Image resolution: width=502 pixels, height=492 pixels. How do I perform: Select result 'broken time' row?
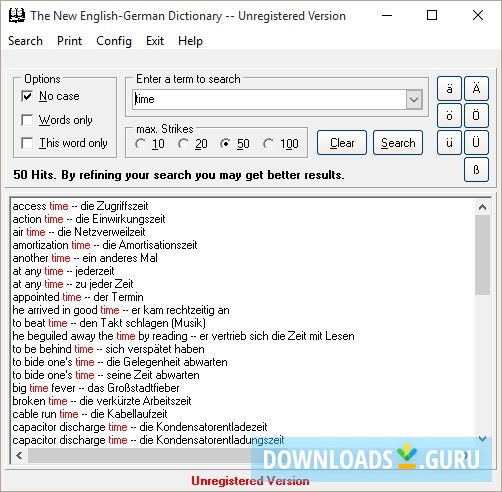point(102,401)
